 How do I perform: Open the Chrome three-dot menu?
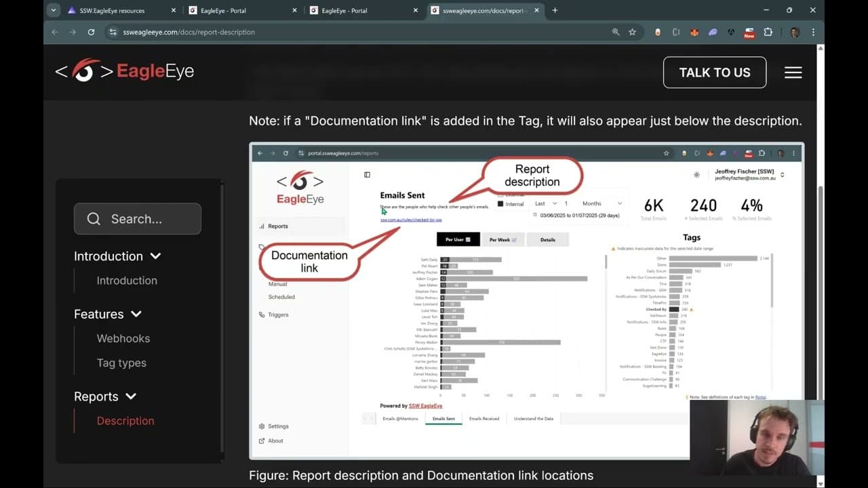click(813, 32)
